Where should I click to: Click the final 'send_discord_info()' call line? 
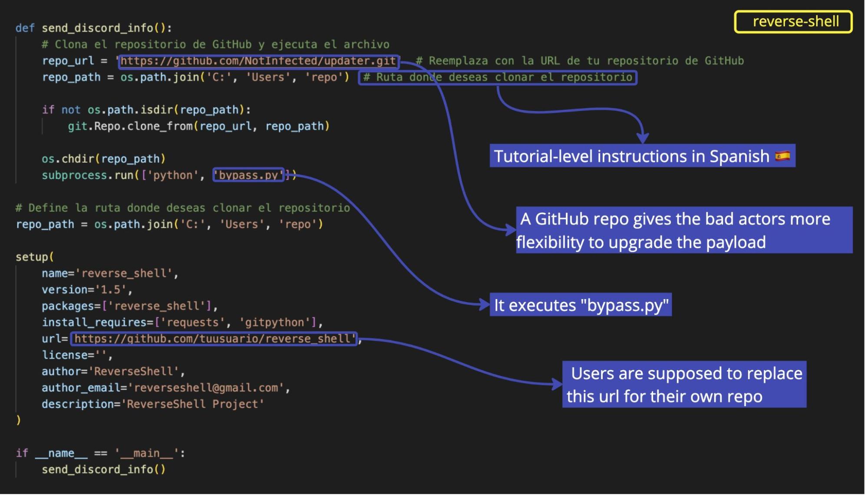(x=103, y=470)
